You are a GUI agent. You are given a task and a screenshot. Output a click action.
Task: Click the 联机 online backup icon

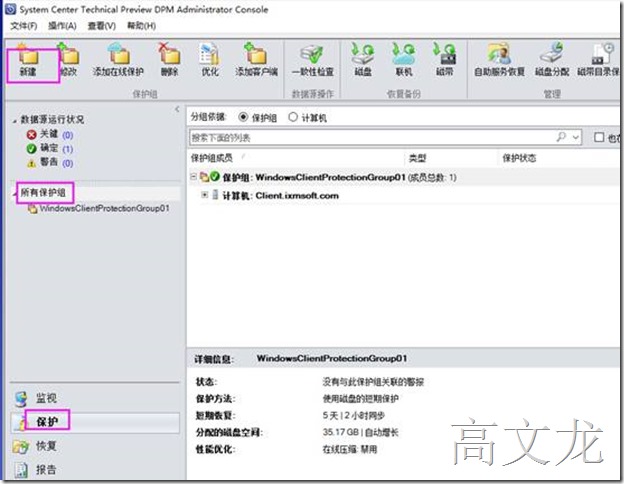coord(404,54)
